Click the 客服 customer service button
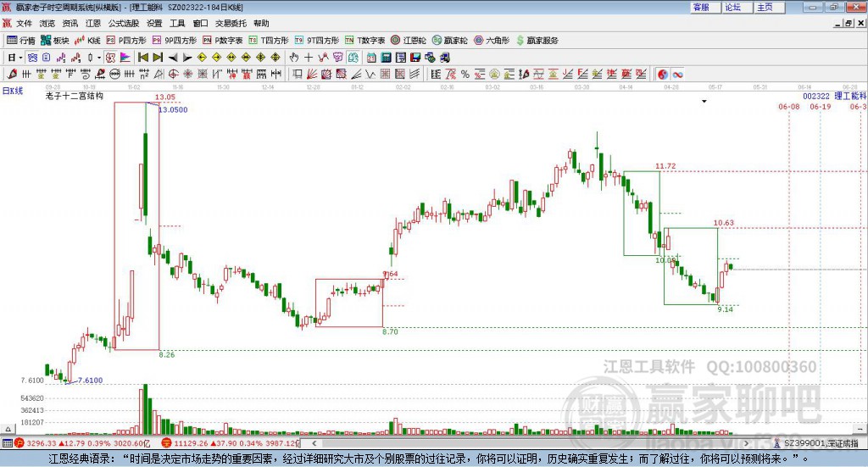The width and height of the screenshot is (868, 467). click(705, 7)
